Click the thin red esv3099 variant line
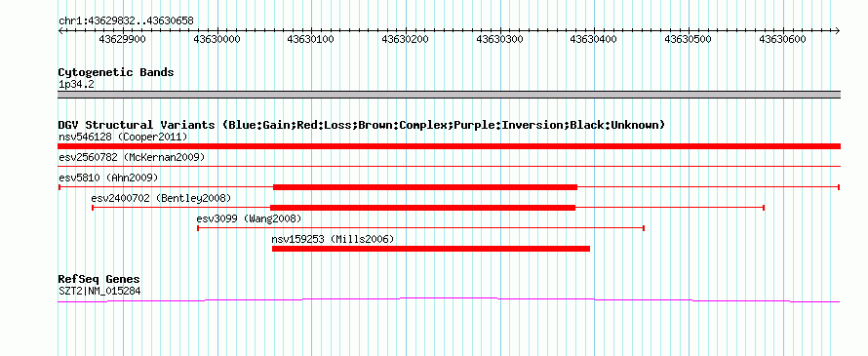 click(420, 227)
